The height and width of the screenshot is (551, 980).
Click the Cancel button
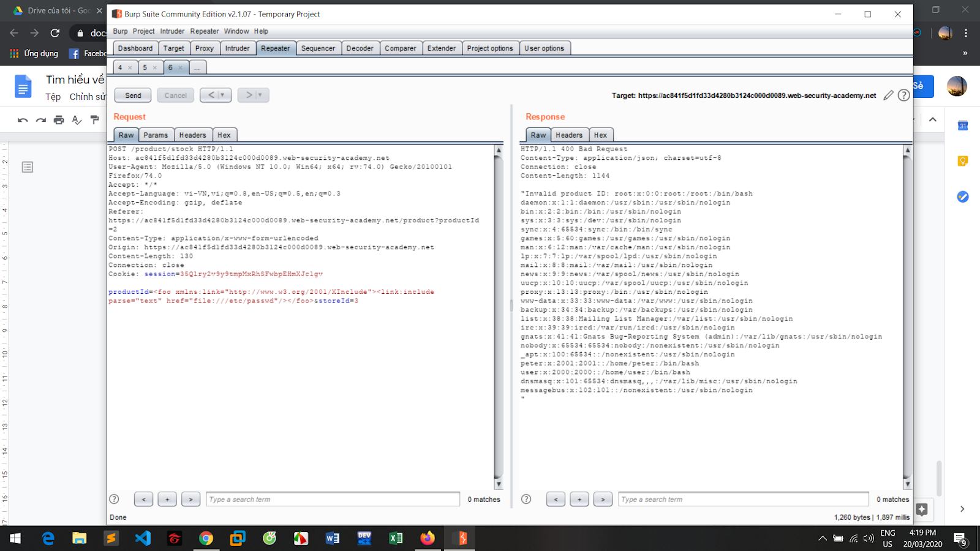click(176, 96)
